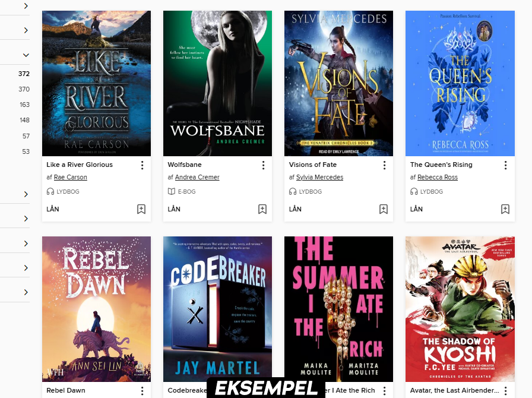Screen dimensions: 532x398
Task: Open three-dot menu for Rebel Dawn
Action: coord(142,391)
